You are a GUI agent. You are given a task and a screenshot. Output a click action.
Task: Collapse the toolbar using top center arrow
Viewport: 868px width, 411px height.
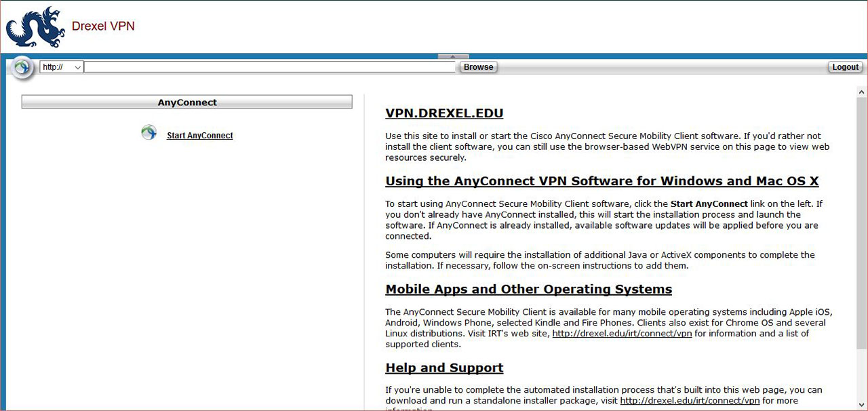tap(453, 56)
